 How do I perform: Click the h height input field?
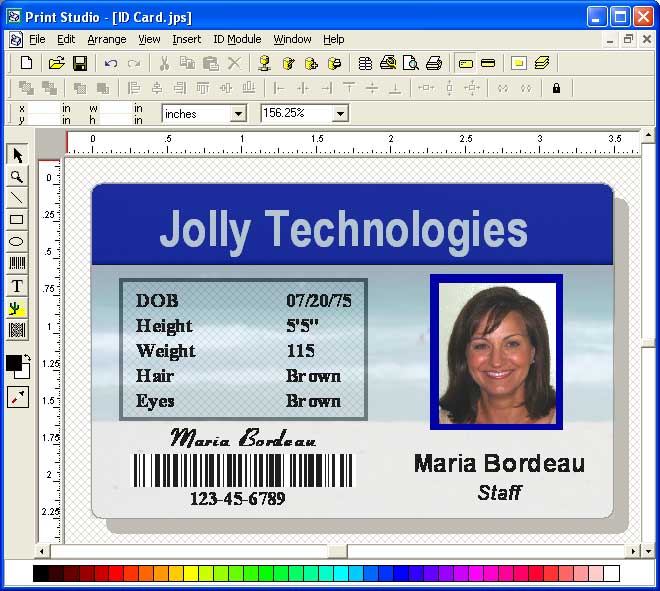tap(115, 120)
